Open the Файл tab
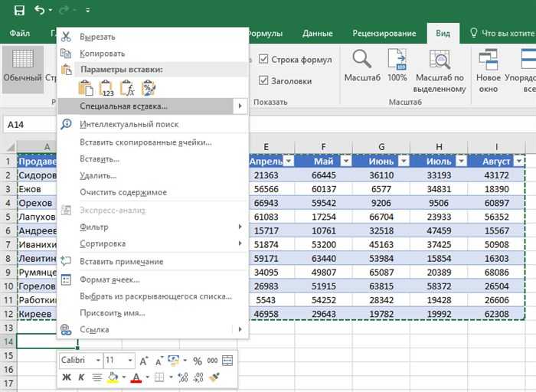 pyautogui.click(x=20, y=33)
